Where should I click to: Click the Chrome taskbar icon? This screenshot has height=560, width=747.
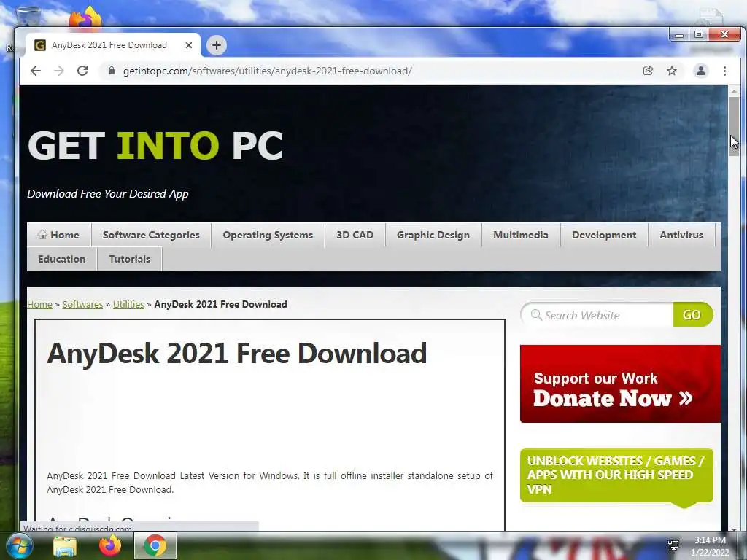(x=155, y=545)
